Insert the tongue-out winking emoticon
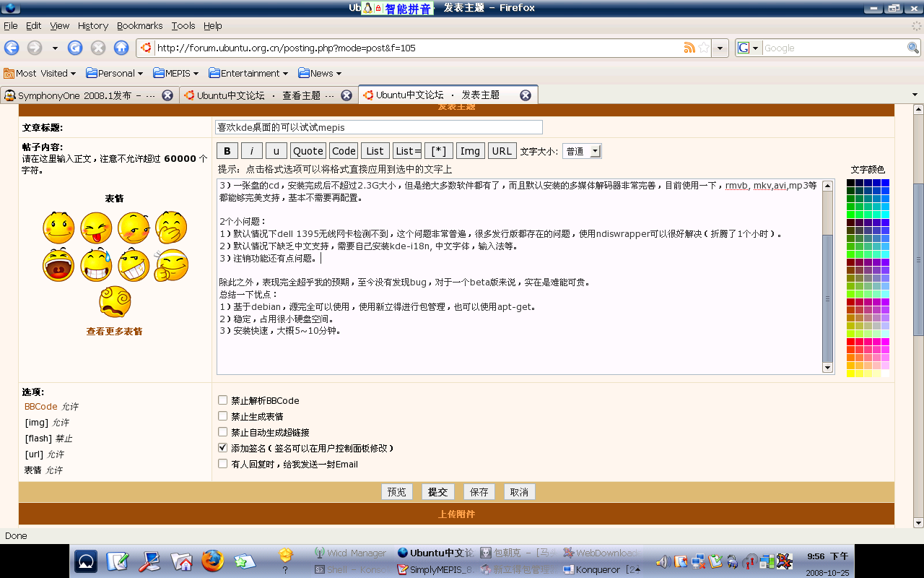Screen dimensions: 924x578 click(x=96, y=227)
